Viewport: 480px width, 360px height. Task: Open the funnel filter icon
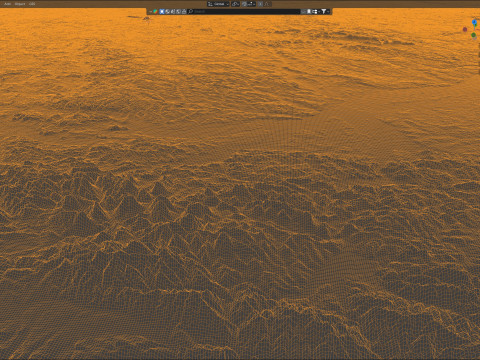323,12
